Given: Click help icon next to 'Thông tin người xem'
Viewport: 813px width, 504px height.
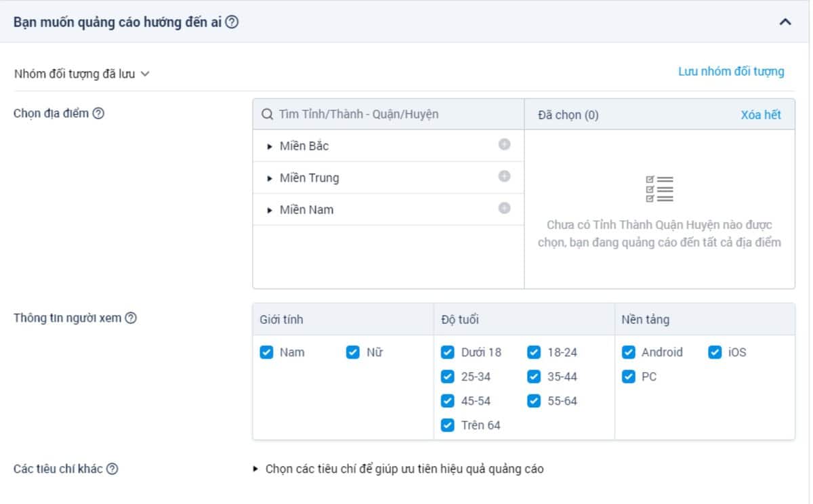Looking at the screenshot, I should (131, 318).
